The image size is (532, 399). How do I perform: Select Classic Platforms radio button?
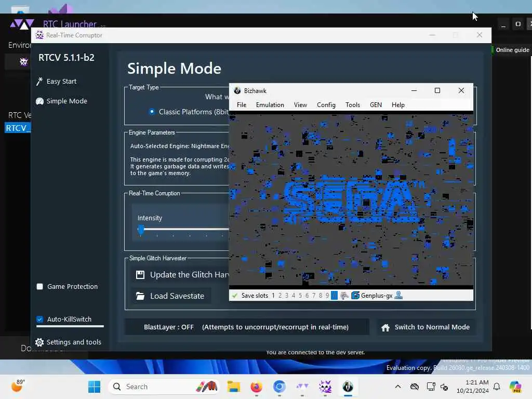pos(152,112)
